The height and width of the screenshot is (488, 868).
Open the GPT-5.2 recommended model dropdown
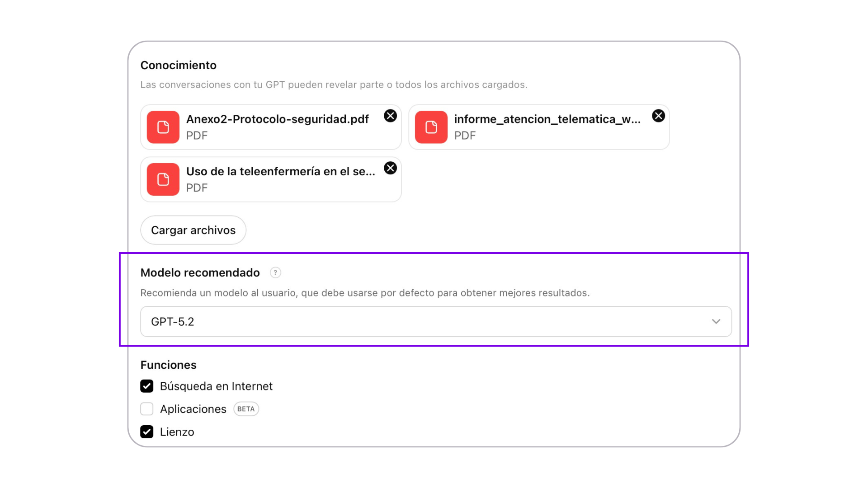[x=435, y=321]
